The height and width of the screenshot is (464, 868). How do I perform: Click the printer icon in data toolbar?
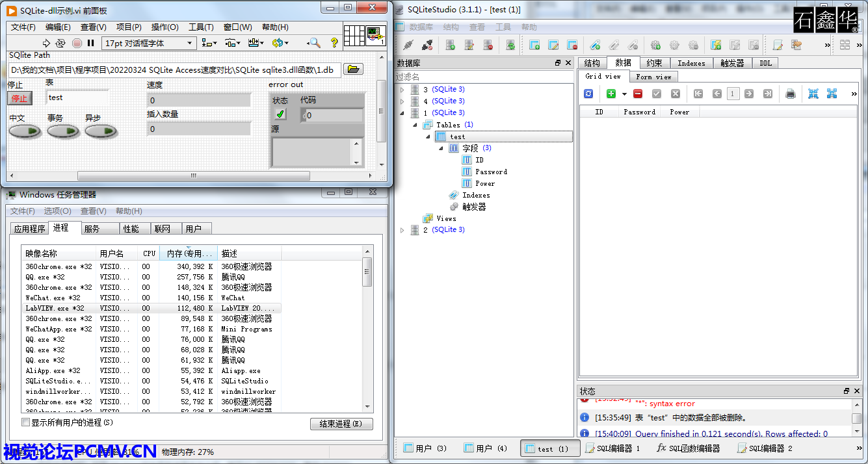[x=790, y=94]
